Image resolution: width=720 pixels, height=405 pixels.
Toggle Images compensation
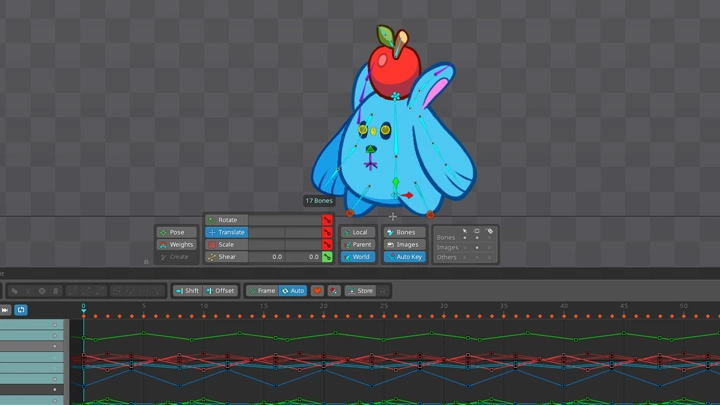tap(405, 245)
